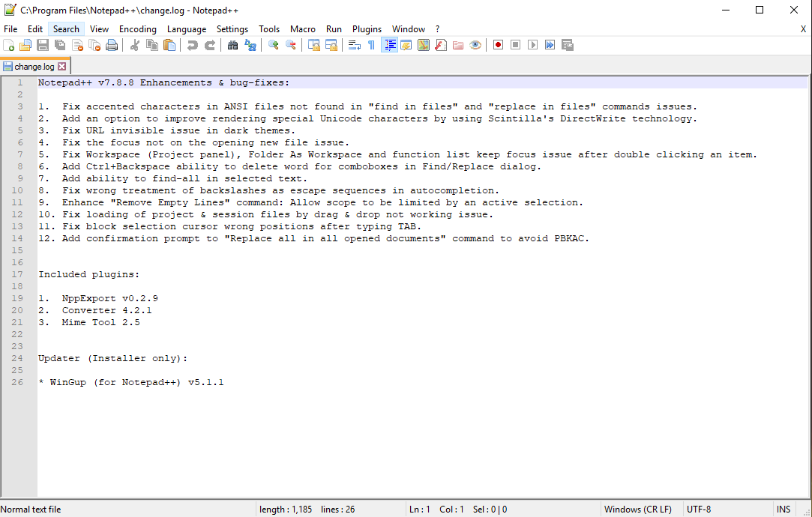Click the Open file folder icon
Image resolution: width=812 pixels, height=517 pixels.
click(x=25, y=45)
